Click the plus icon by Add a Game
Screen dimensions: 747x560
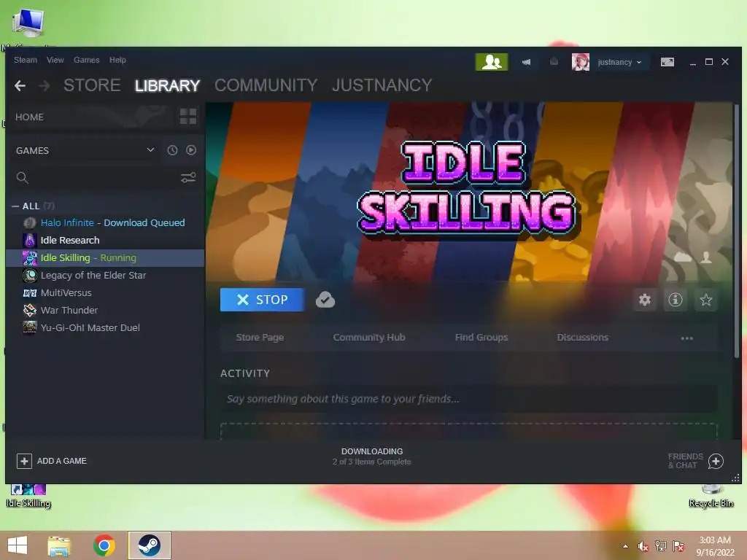(24, 461)
